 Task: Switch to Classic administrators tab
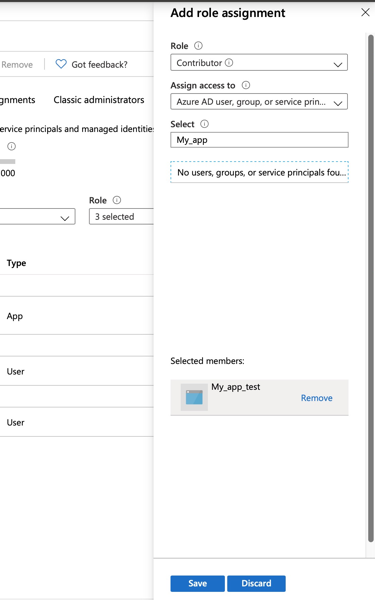pos(99,100)
